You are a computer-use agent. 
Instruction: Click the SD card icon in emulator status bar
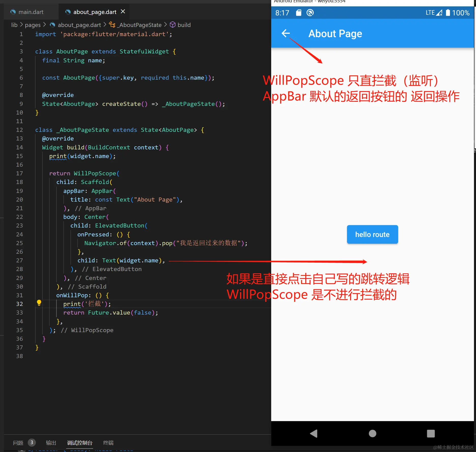point(298,12)
